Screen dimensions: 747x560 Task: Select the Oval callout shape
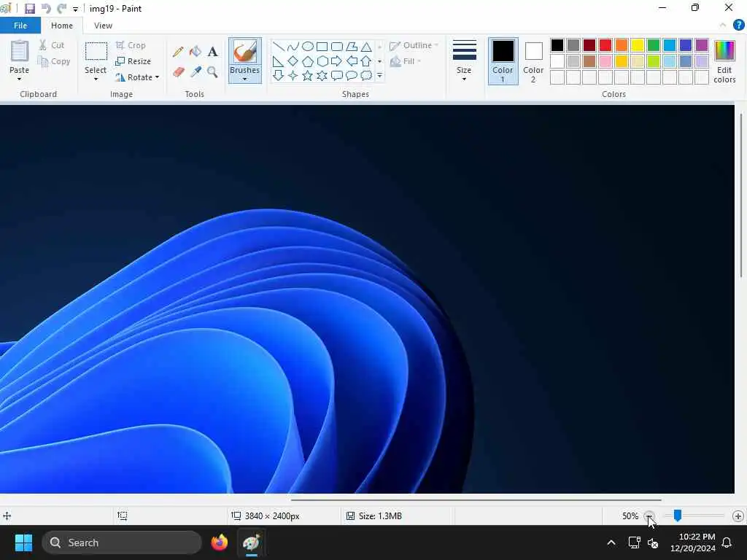[352, 75]
